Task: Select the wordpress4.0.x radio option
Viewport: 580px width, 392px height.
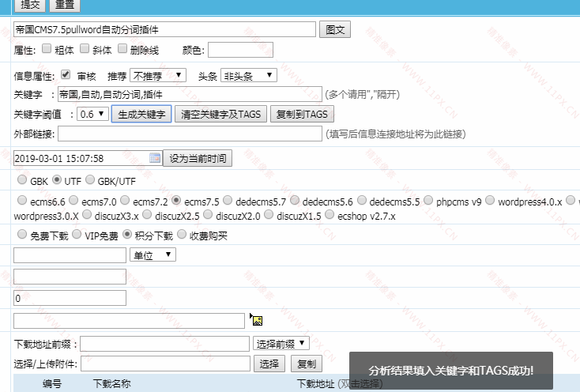Action: click(490, 200)
